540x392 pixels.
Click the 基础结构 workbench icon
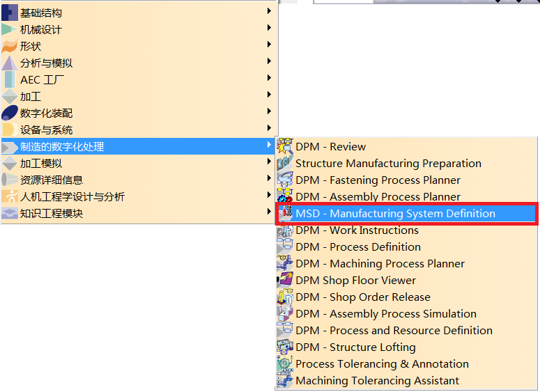(9, 13)
